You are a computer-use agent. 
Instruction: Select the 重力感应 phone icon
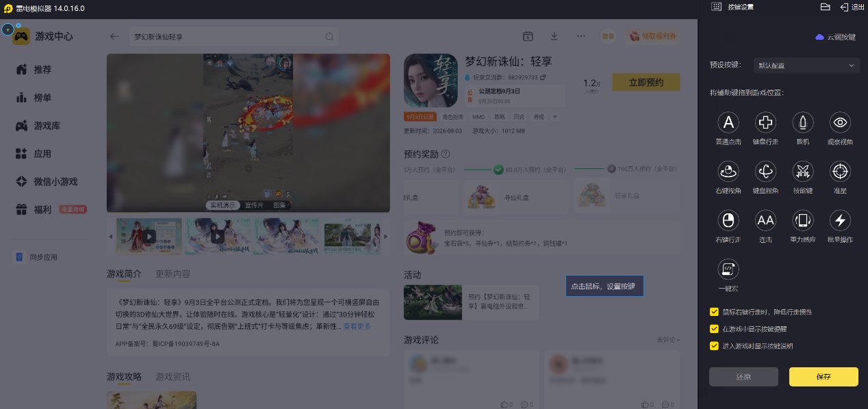tap(803, 220)
